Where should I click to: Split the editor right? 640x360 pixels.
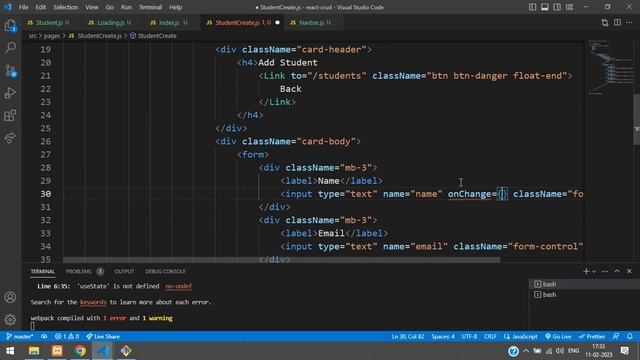(617, 23)
